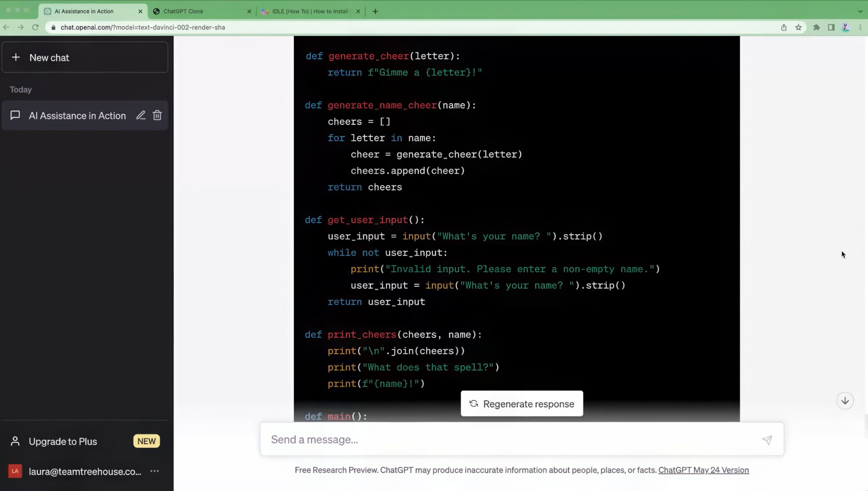Open the three-dot menu next to the email
Viewport: 868px width, 491px height.
(x=154, y=471)
